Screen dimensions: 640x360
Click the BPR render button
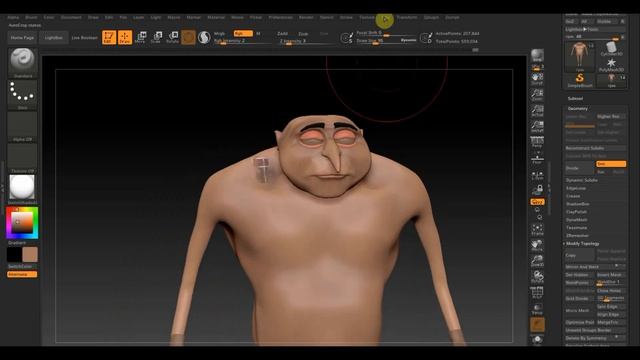click(537, 56)
